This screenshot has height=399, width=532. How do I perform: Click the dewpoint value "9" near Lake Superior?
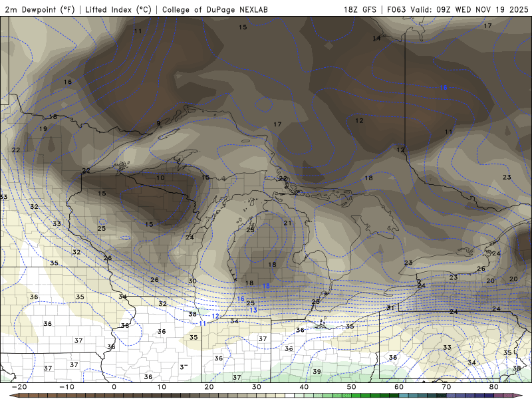click(158, 123)
